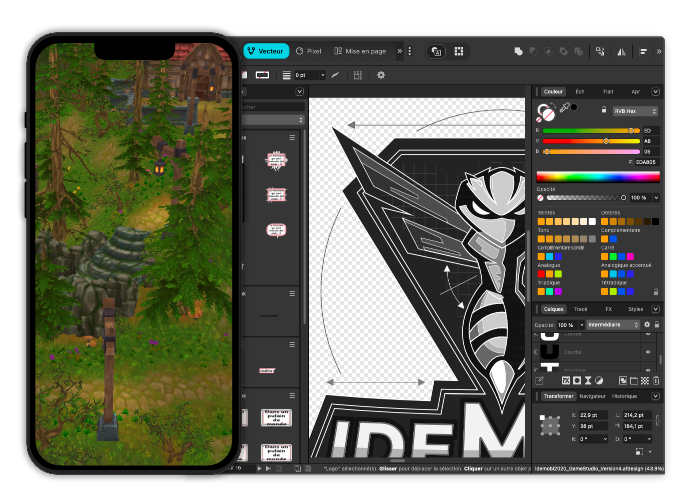This screenshot has height=493, width=696.
Task: Open the Intermédiaire blend mode dropdown
Action: [613, 325]
